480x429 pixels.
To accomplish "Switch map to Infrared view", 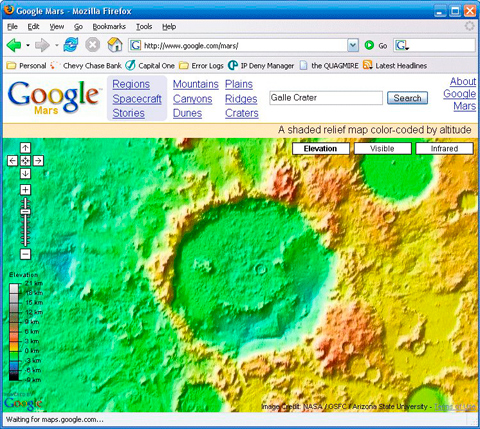I will 444,149.
